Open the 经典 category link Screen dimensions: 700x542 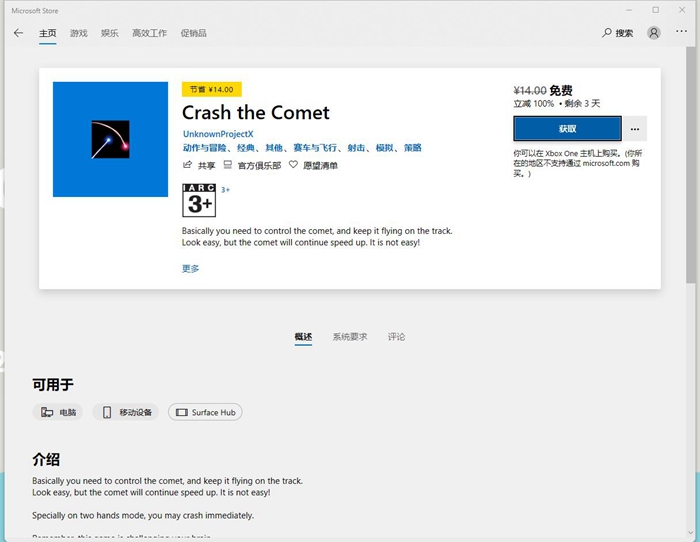pyautogui.click(x=246, y=148)
